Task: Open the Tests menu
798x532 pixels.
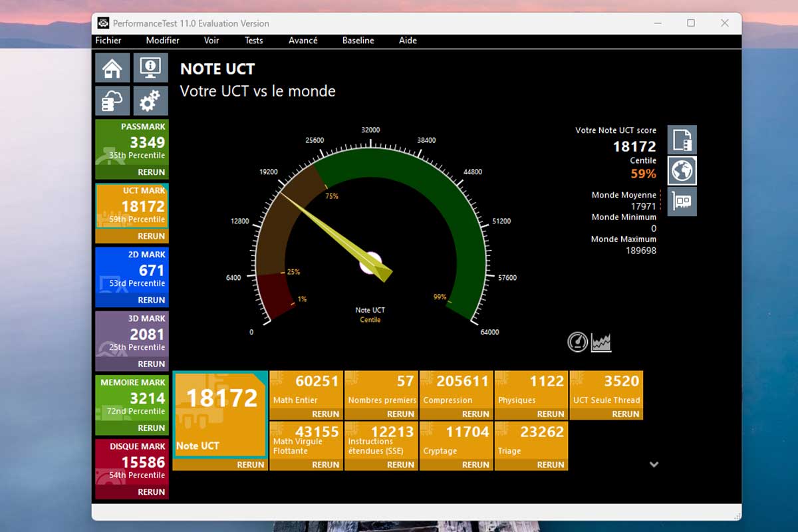Action: pyautogui.click(x=253, y=41)
